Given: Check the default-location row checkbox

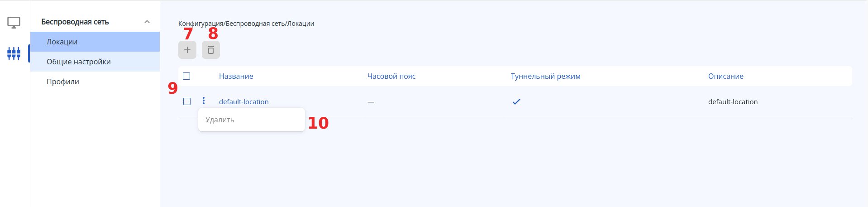Looking at the screenshot, I should point(187,101).
